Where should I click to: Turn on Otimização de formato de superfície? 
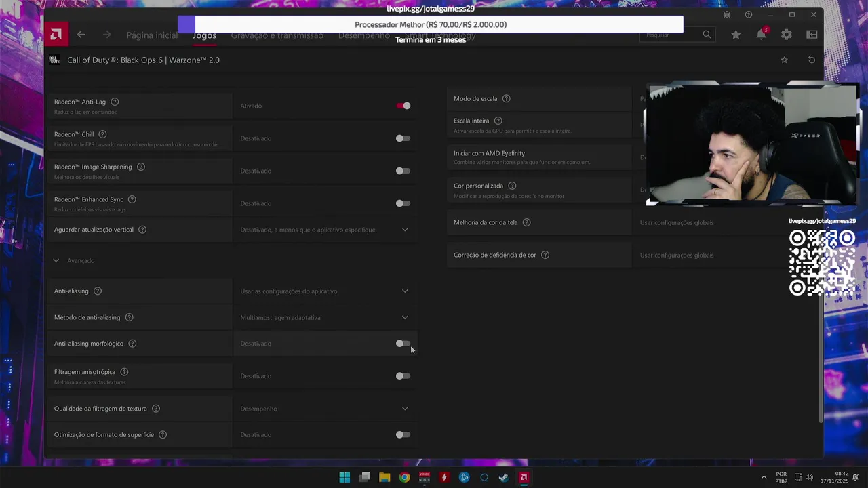point(403,434)
